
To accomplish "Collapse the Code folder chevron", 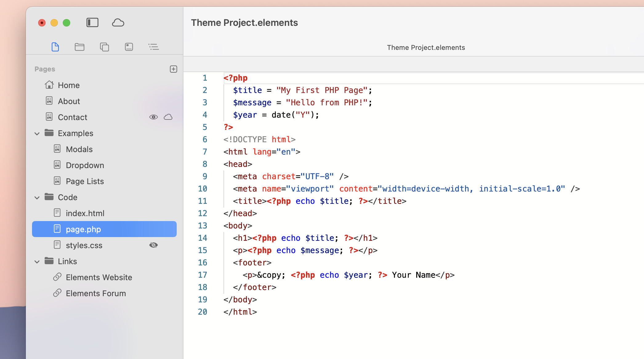I will [37, 197].
